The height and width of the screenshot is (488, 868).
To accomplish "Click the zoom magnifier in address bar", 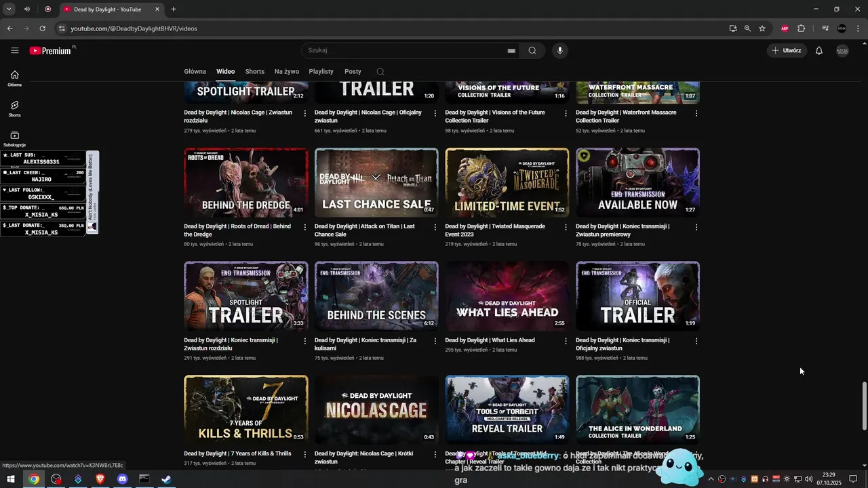I will point(747,28).
